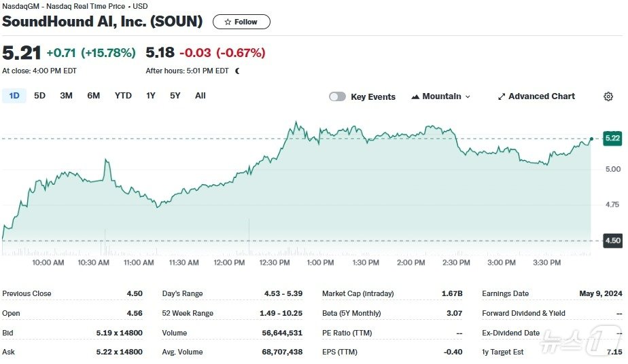Screen dimensions: 628x364
Task: Click the SoundHound AI, Inc. (SOUN) title
Action: tap(103, 22)
